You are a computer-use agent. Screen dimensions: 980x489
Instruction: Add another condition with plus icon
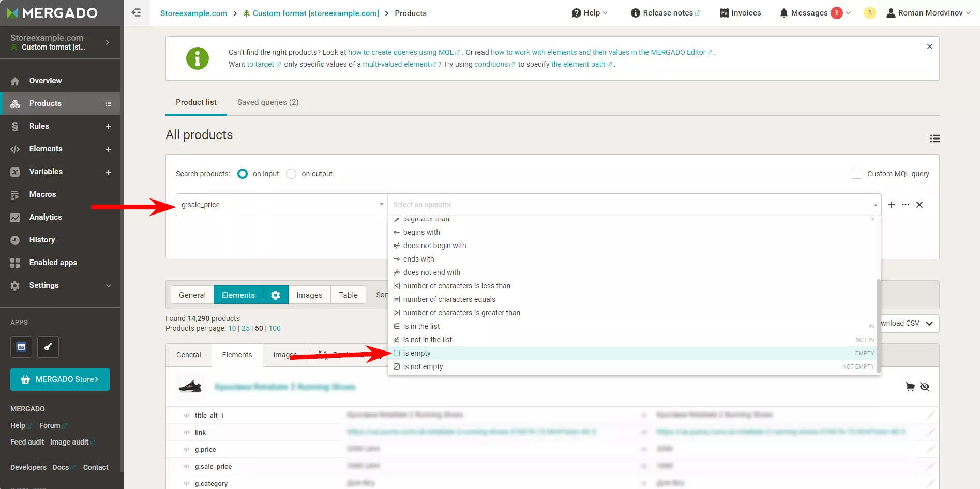pyautogui.click(x=892, y=205)
